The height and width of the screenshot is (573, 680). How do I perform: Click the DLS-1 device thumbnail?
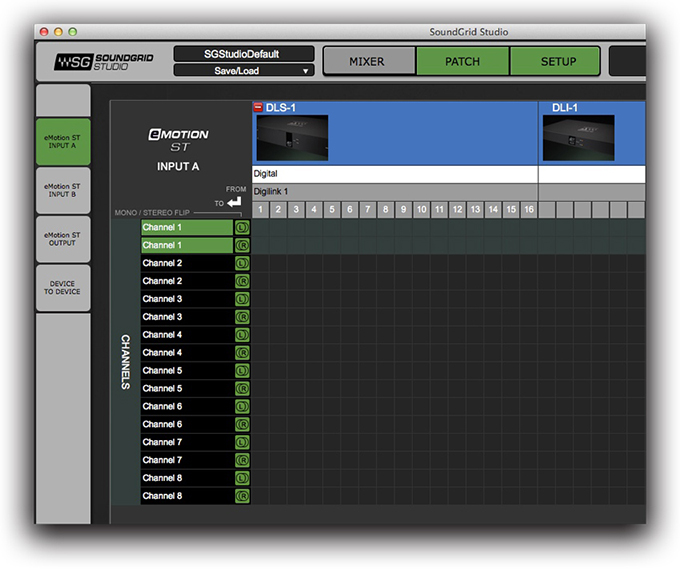292,138
